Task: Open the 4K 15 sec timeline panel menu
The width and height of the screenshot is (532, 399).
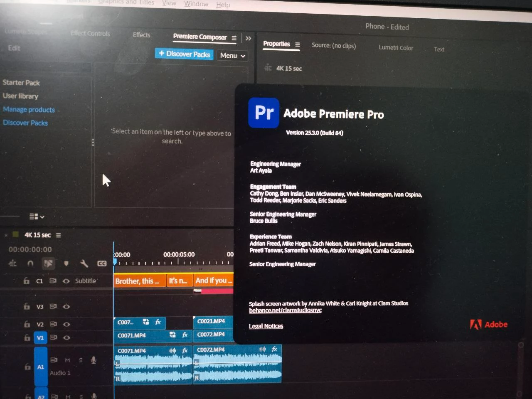Action: point(59,235)
